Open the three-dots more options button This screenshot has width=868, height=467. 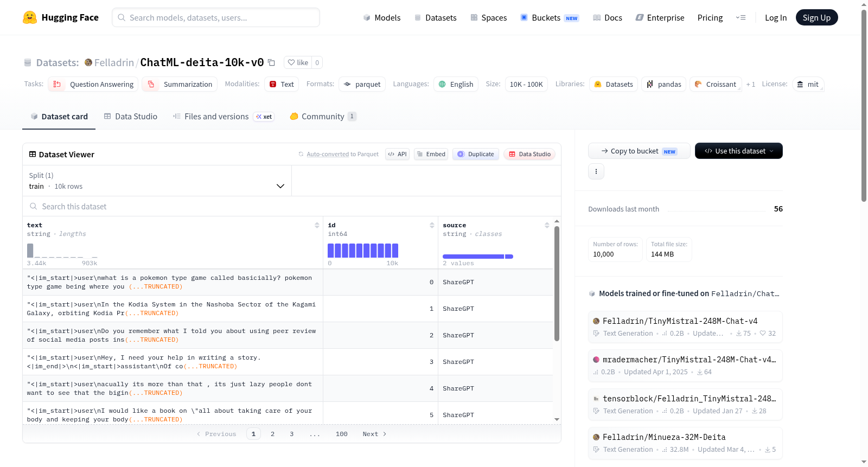tap(596, 171)
